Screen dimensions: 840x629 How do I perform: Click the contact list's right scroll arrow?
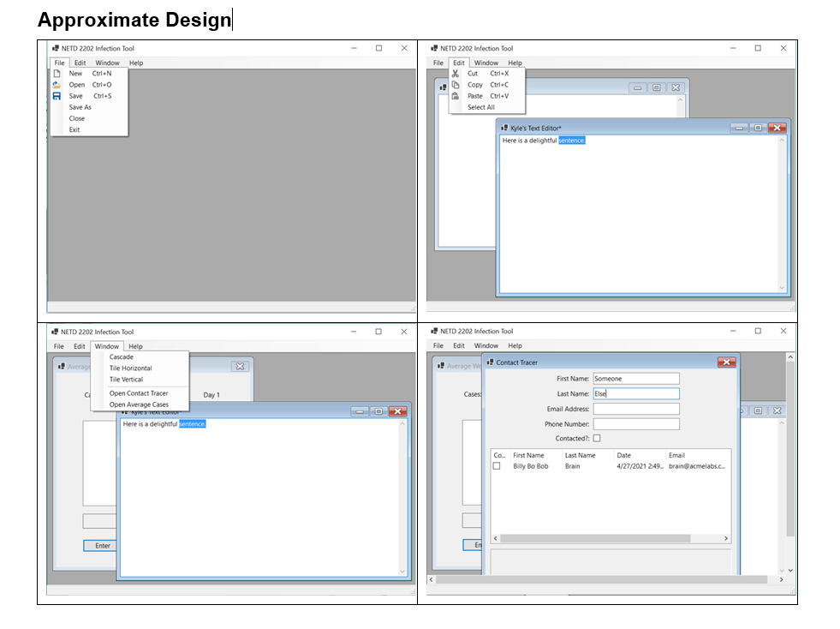726,538
